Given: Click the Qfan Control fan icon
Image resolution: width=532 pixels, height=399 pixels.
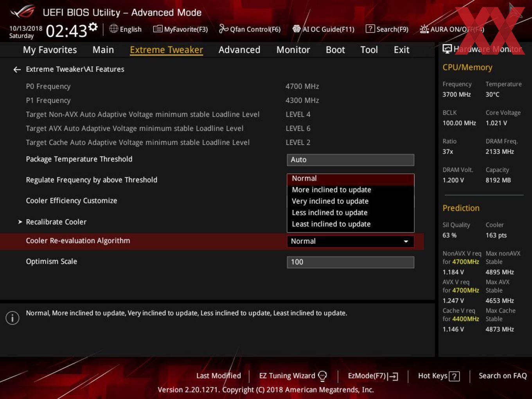Looking at the screenshot, I should 223,29.
